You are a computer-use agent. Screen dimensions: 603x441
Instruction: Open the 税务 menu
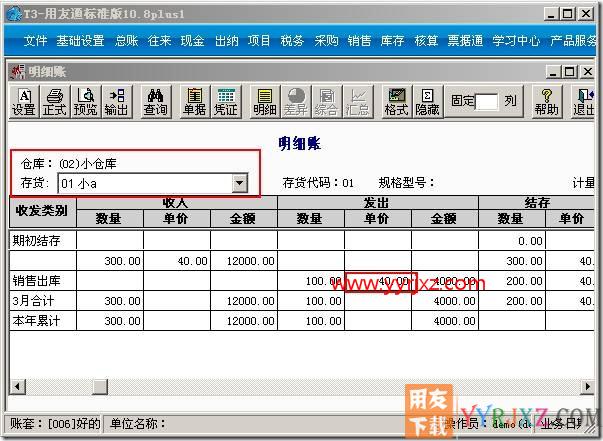[292, 41]
